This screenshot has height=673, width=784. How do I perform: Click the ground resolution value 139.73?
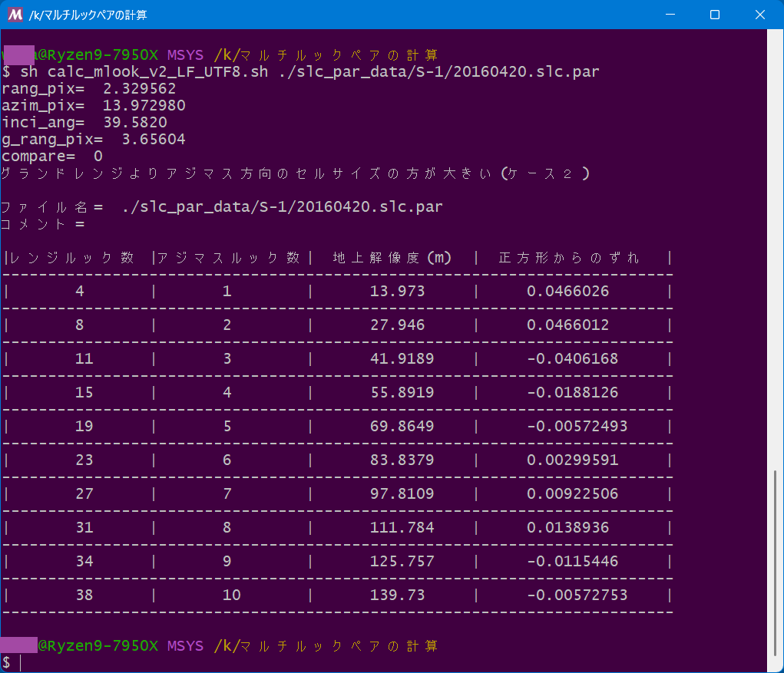pos(398,595)
